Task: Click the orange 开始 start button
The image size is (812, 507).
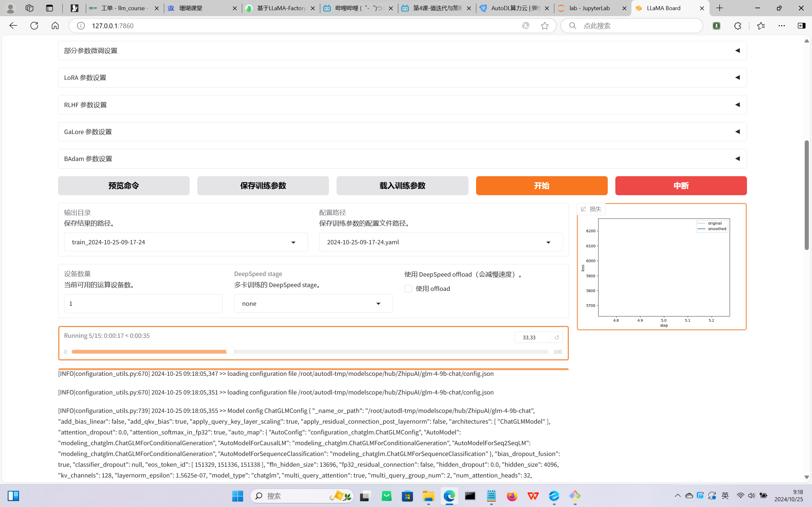Action: 541,185
